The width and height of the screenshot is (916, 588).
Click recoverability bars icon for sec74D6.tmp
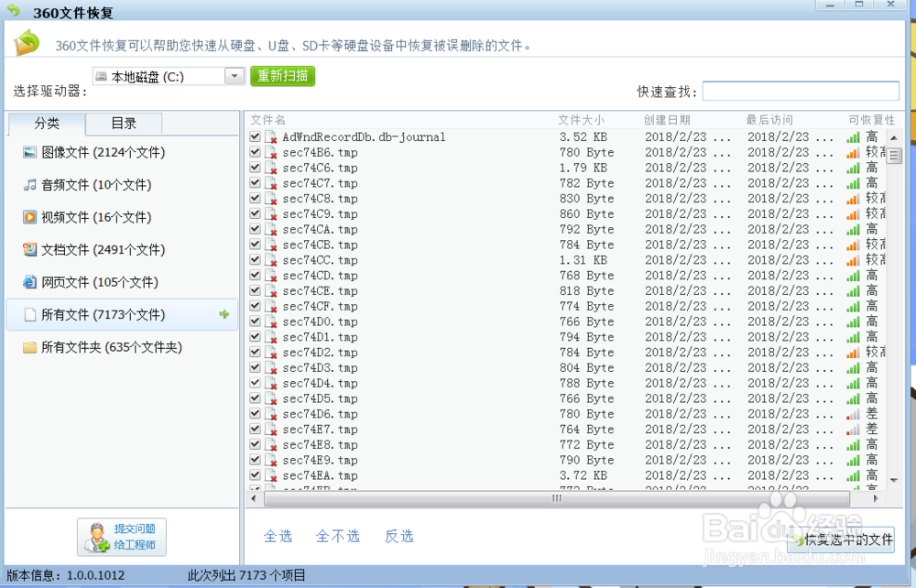tap(854, 414)
